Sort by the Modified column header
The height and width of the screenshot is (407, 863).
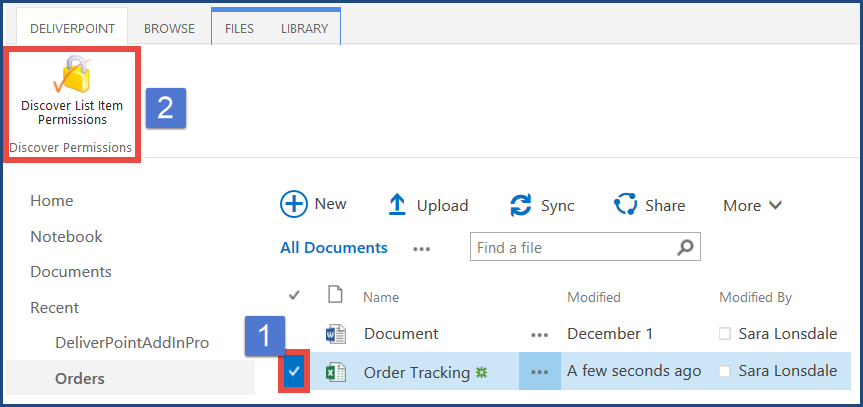594,297
